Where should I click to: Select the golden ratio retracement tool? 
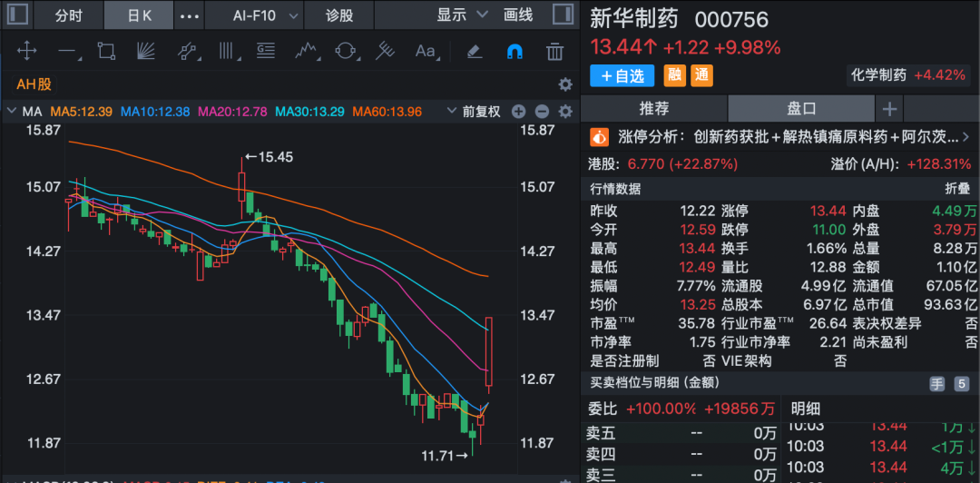(x=266, y=51)
